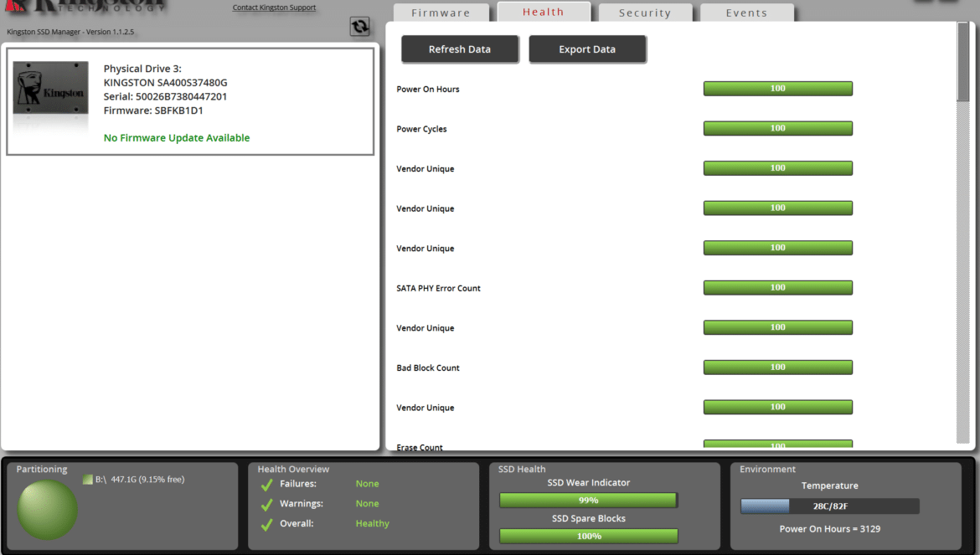Viewport: 980px width, 555px height.
Task: Click the Power On Hours label
Action: click(x=428, y=90)
